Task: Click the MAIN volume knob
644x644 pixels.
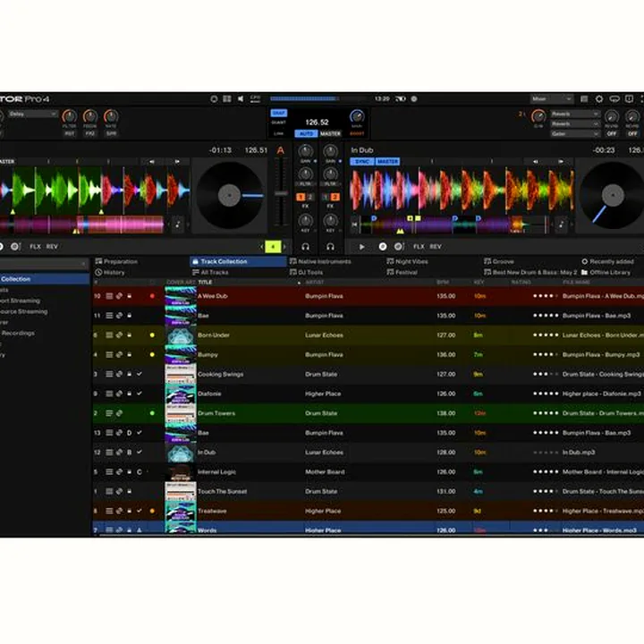Action: [357, 116]
